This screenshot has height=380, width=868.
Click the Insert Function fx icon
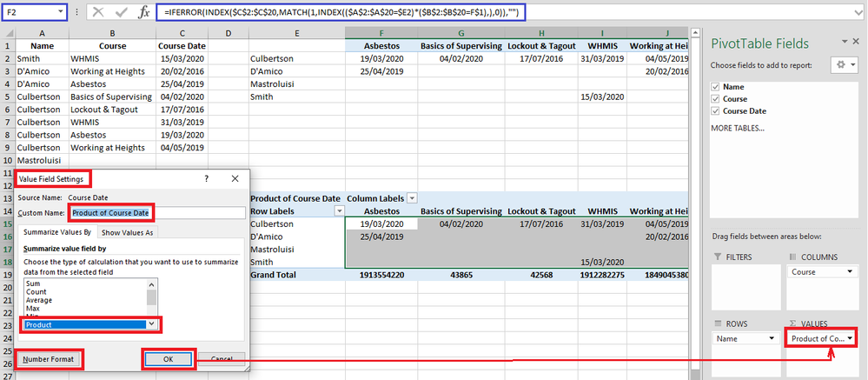tap(144, 11)
